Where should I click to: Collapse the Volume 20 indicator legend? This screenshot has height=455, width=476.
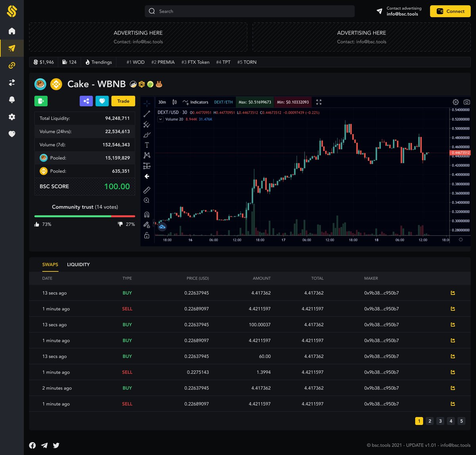(x=161, y=119)
